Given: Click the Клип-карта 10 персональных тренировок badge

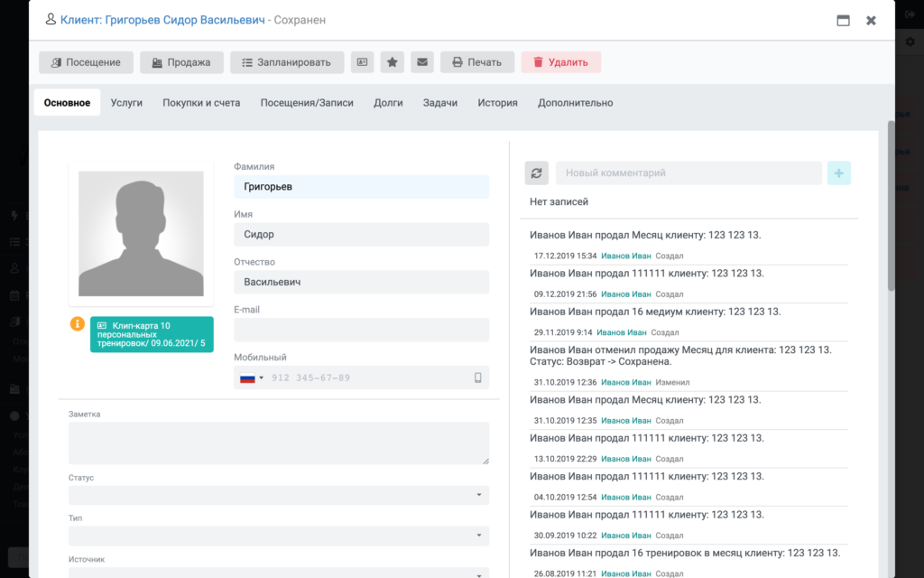Looking at the screenshot, I should pos(152,334).
